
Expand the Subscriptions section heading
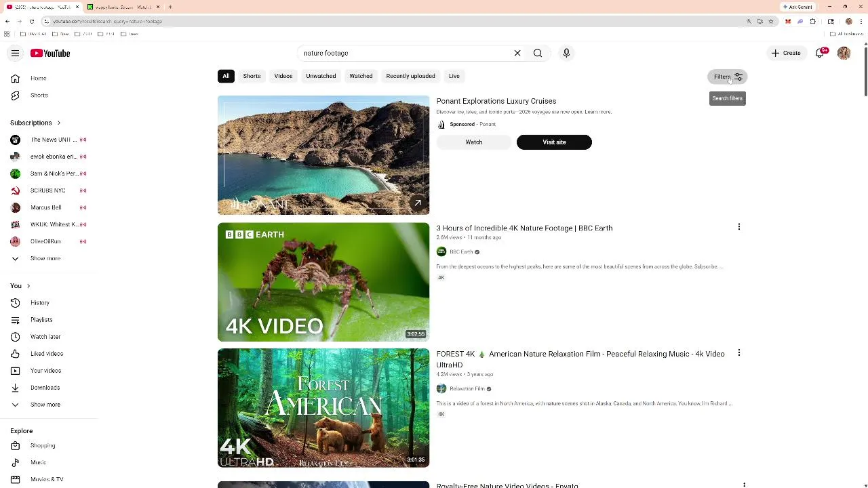[35, 123]
